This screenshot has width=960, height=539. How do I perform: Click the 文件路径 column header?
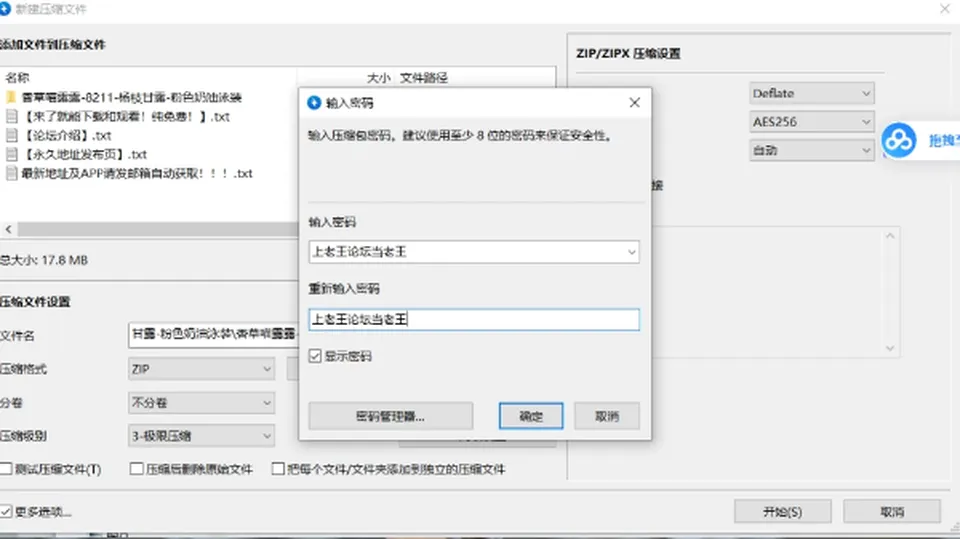(x=424, y=78)
